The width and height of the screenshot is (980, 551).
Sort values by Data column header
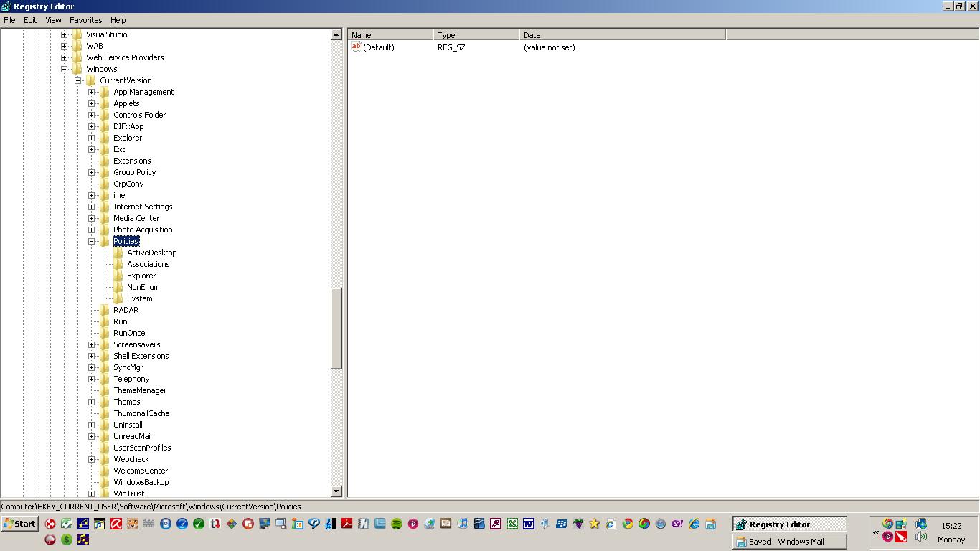tap(622, 34)
